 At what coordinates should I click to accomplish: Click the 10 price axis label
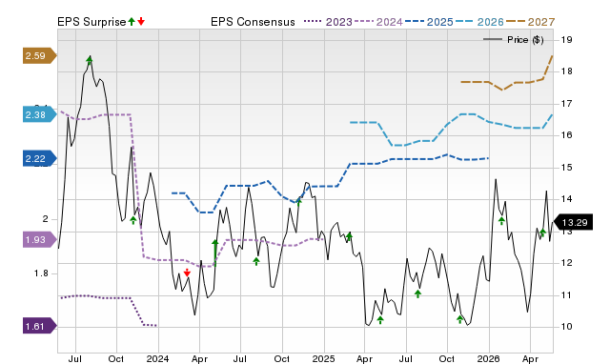(x=566, y=327)
